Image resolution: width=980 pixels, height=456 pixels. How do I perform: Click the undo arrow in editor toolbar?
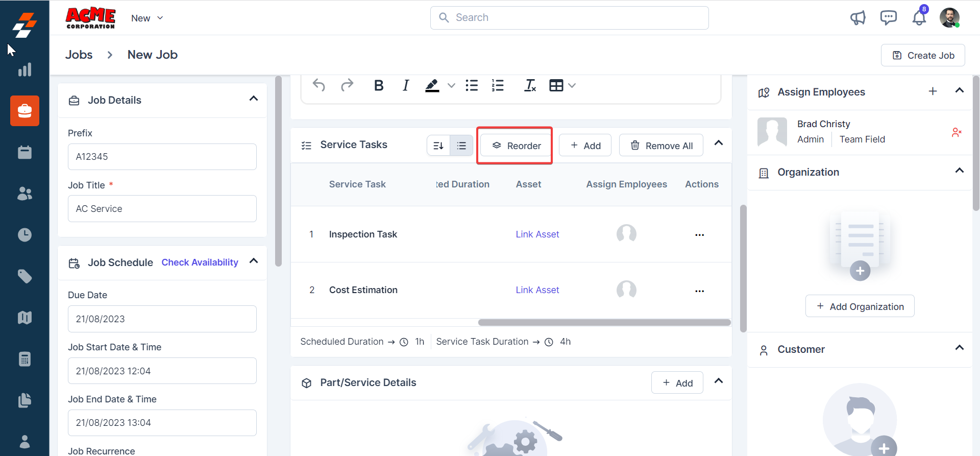(319, 85)
